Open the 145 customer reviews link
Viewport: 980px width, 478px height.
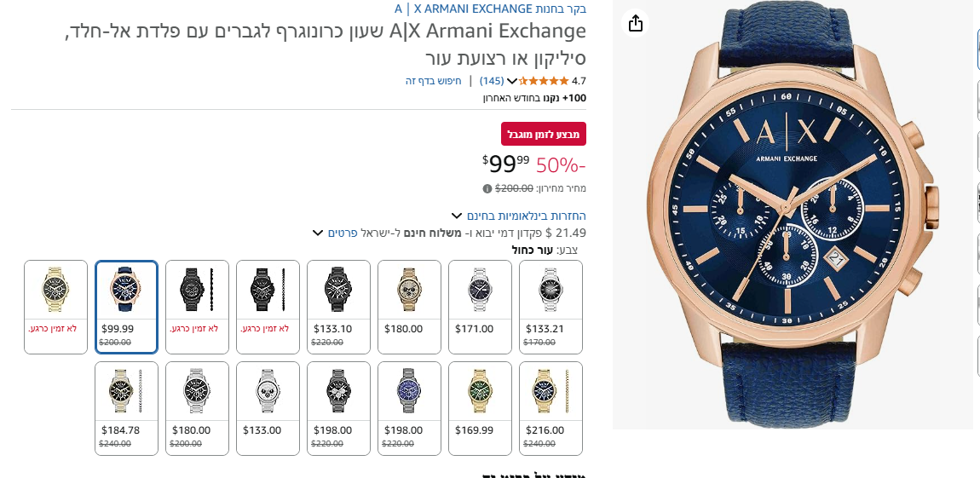coord(492,81)
